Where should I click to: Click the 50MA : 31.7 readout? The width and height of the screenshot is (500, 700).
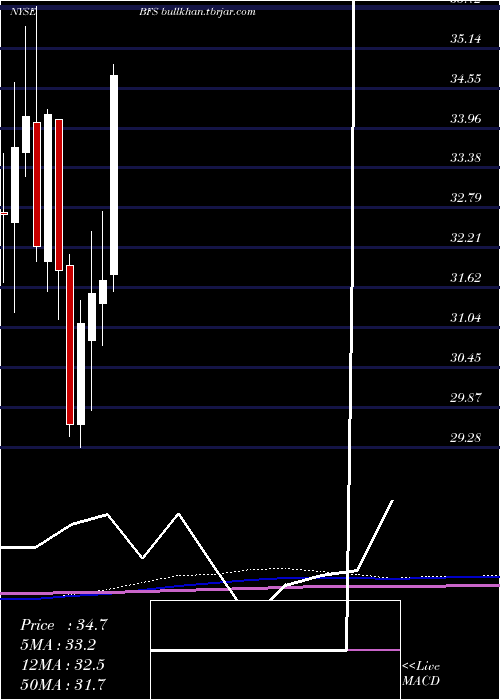[63, 684]
